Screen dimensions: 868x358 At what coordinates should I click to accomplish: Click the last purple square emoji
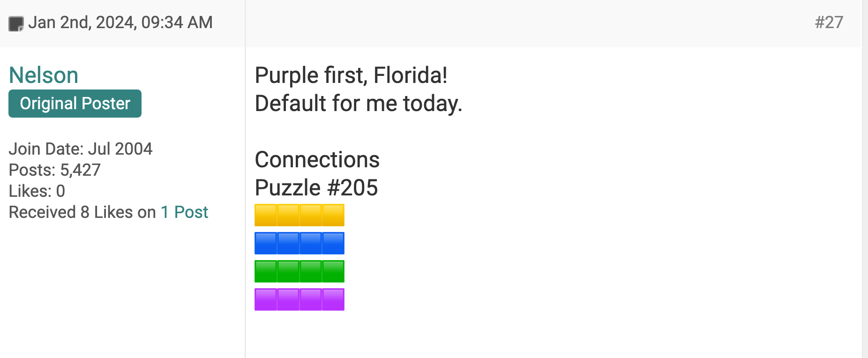pyautogui.click(x=333, y=299)
